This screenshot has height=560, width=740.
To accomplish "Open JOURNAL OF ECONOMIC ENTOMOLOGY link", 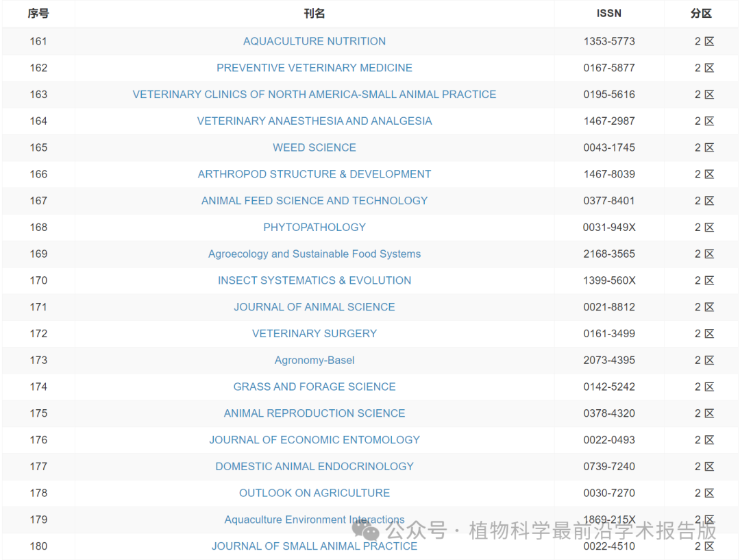I will pos(314,440).
